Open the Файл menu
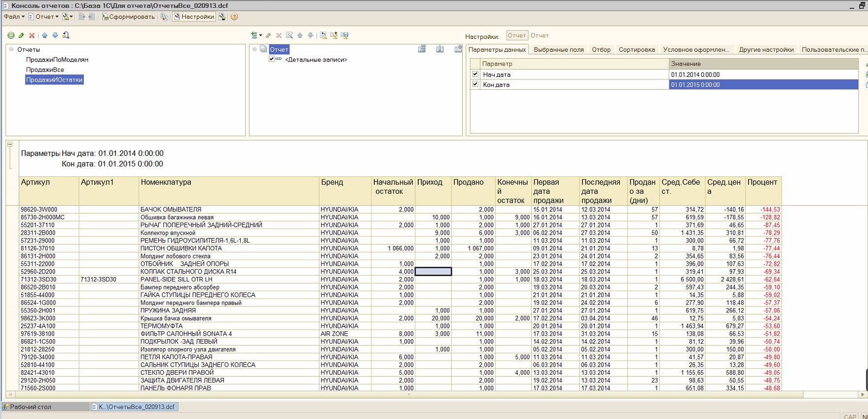This screenshot has height=419, width=868. click(x=14, y=17)
